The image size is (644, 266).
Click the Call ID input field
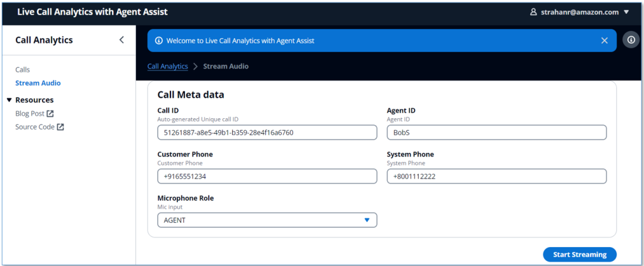click(x=267, y=133)
